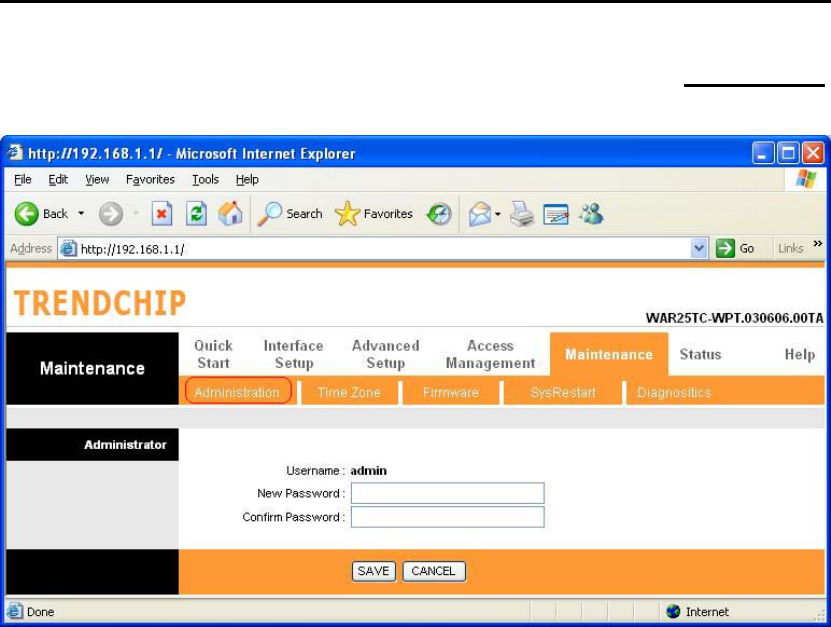Click the page icon in address bar
Viewport: 831px width, 627px height.
tap(68, 248)
